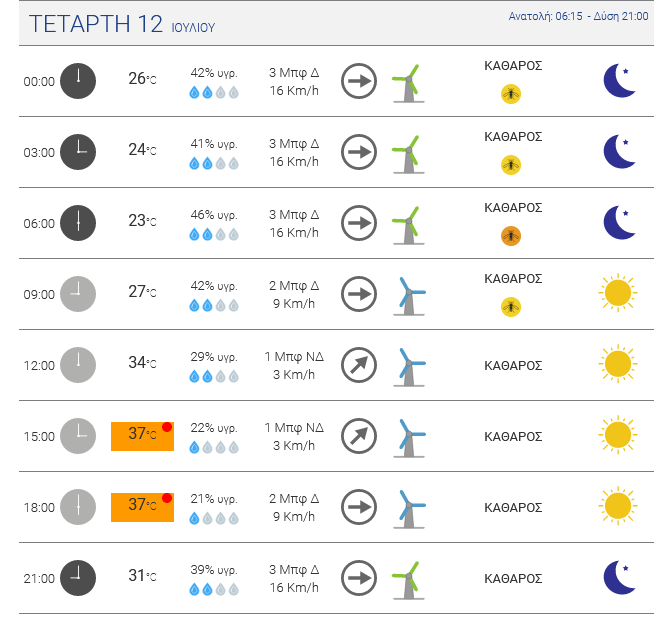Image resolution: width=668 pixels, height=628 pixels.
Task: Click the 3 Μπφ Δ wind text at 21:00
Action: [294, 569]
